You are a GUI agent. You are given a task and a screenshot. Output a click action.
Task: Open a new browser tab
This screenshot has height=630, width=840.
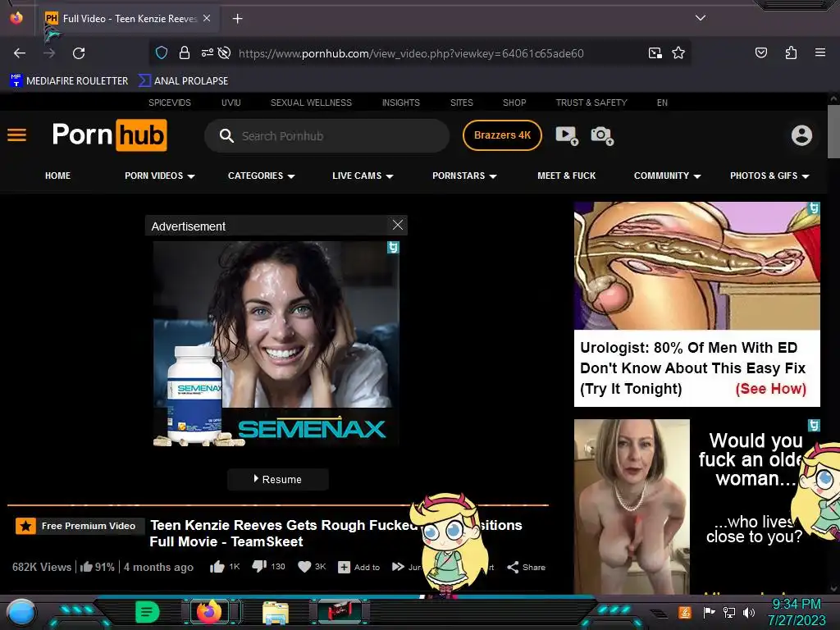pyautogui.click(x=237, y=19)
